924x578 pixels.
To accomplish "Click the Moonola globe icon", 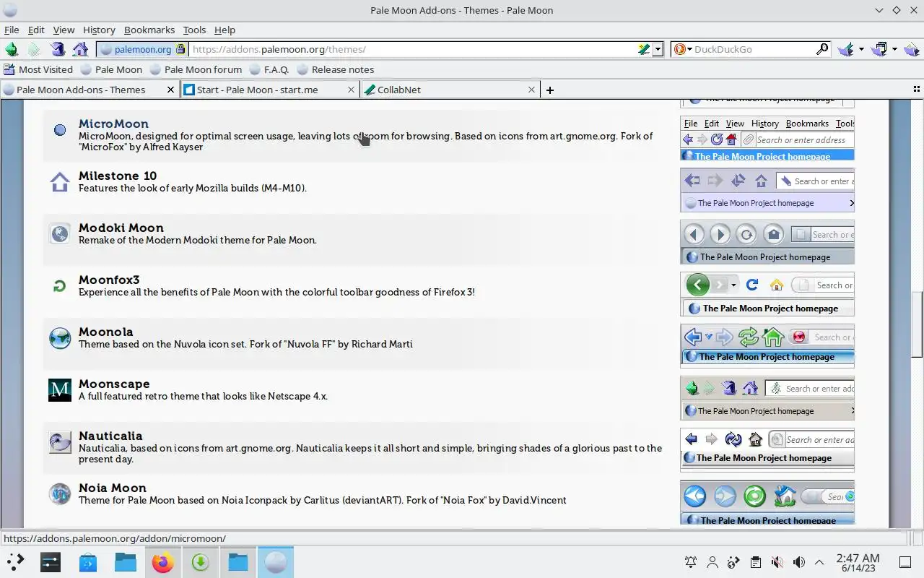I will click(x=60, y=338).
